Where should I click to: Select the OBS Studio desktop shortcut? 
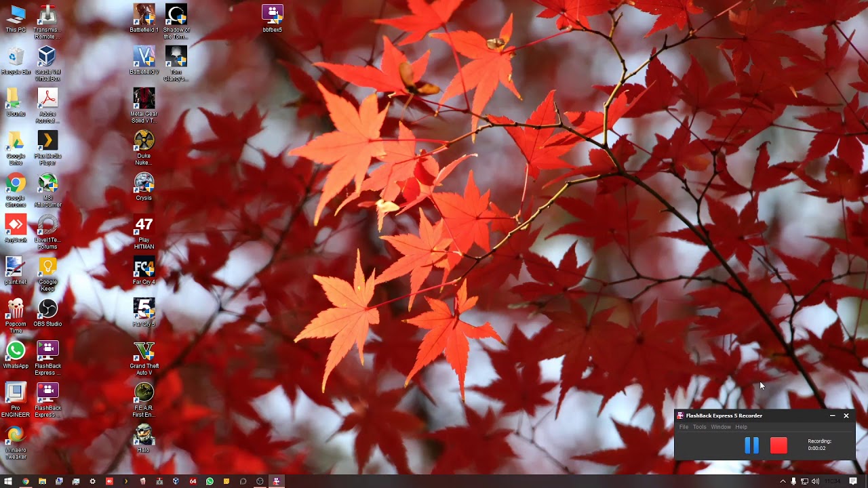coord(47,312)
